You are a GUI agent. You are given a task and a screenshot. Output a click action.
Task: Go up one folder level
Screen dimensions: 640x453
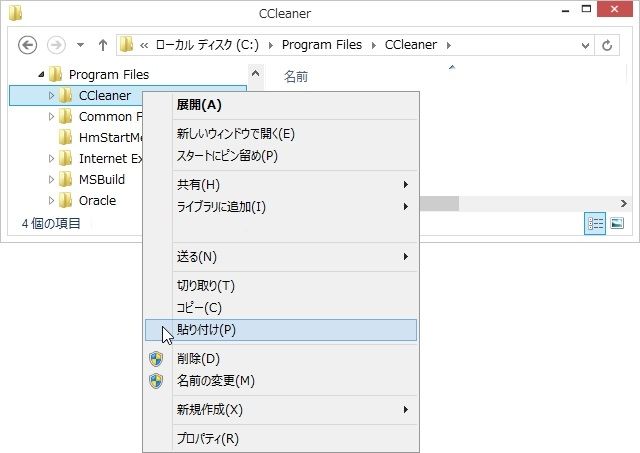pos(103,45)
